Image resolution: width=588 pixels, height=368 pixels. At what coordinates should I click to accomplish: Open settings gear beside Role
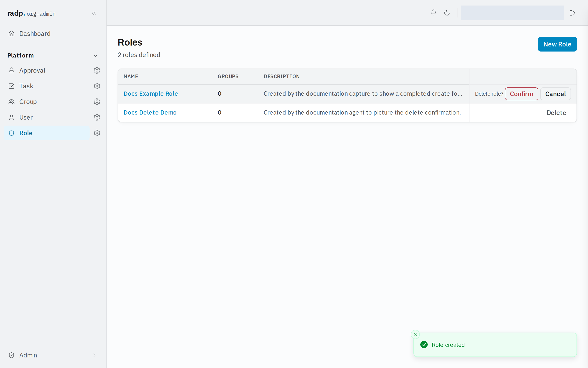pos(97,133)
